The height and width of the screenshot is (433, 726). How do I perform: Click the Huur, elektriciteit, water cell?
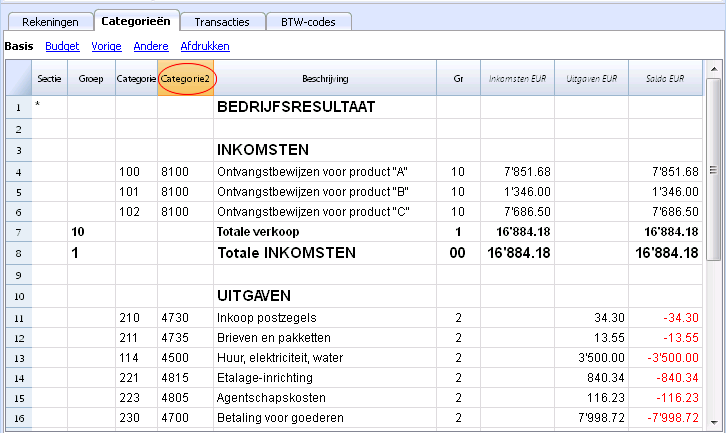(x=325, y=358)
